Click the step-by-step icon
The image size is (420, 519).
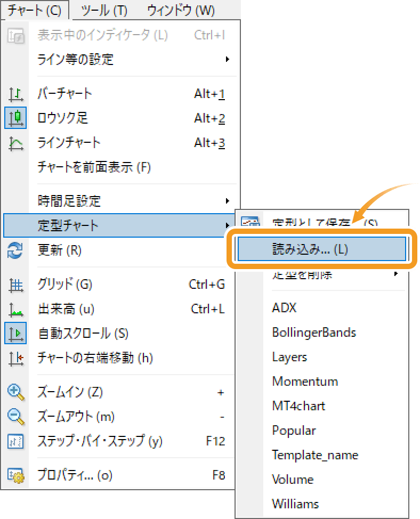(x=15, y=442)
